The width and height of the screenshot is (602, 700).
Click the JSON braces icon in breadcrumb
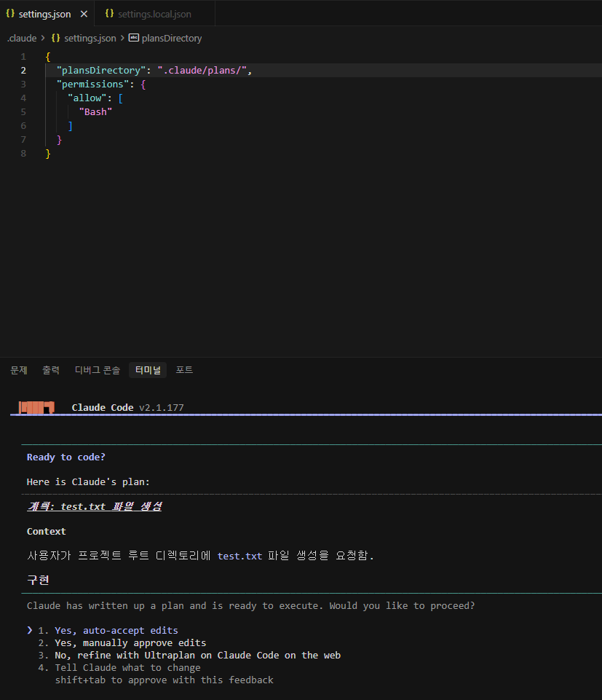56,38
